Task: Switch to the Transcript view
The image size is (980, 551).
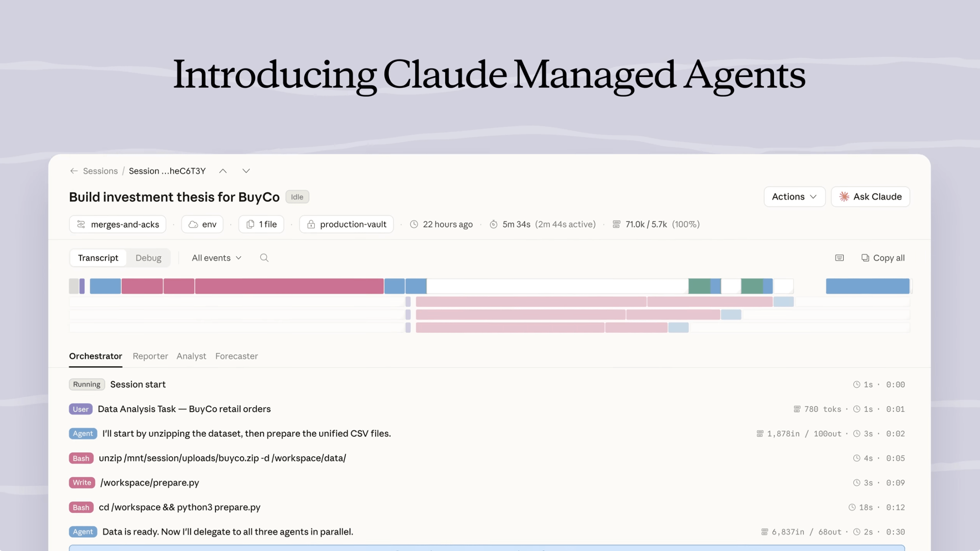Action: (x=98, y=258)
